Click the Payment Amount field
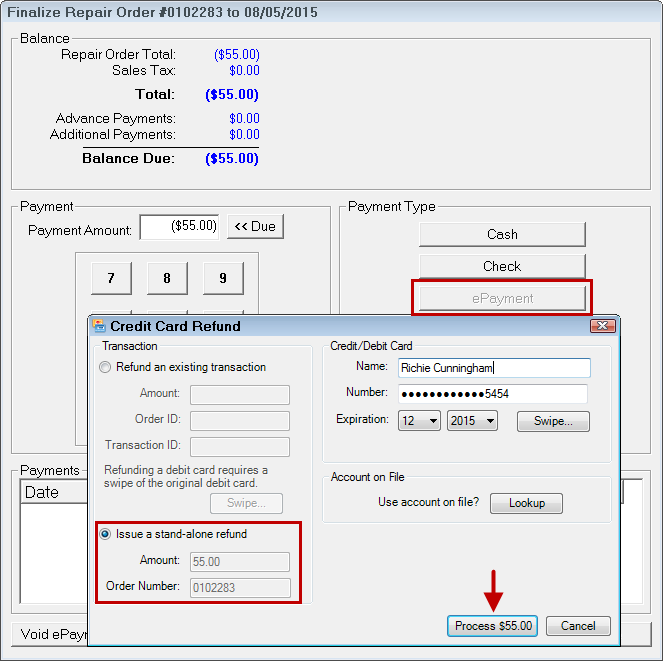 [179, 227]
